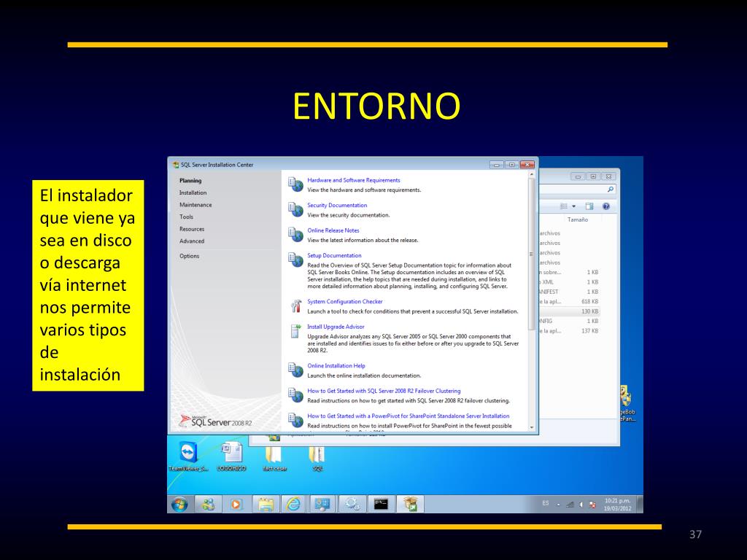747x560 pixels.
Task: Click the Show desktop button at taskbar end
Action: (640, 505)
